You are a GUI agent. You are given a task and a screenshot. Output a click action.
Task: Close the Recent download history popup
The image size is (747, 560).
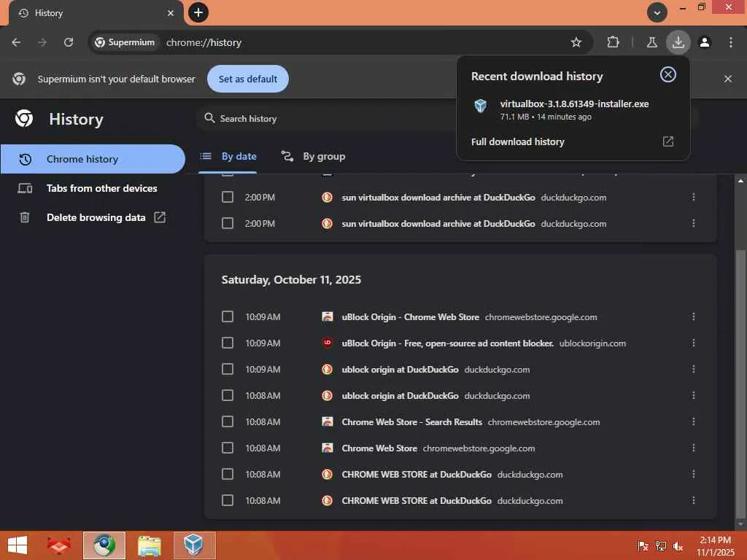tap(667, 75)
